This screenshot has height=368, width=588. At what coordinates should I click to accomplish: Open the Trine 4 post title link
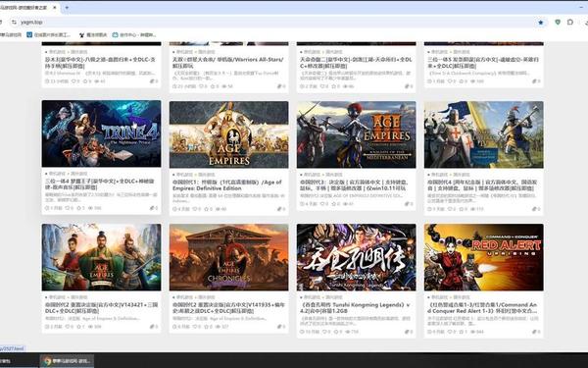point(101,184)
